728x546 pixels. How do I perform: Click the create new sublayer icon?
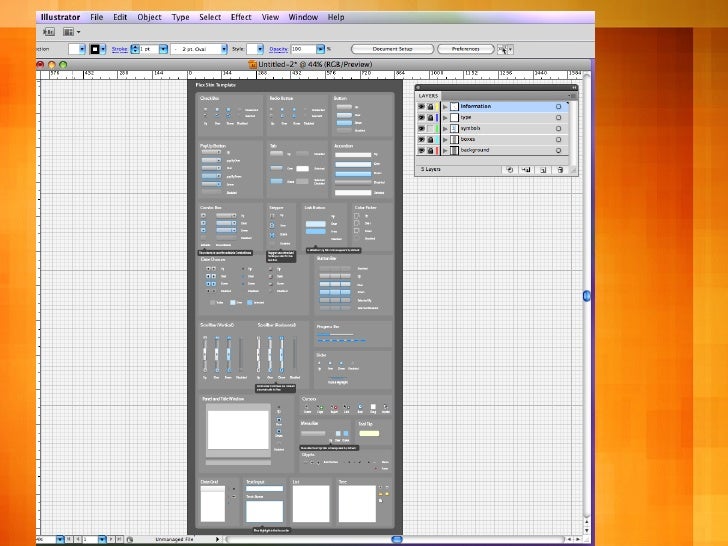526,170
